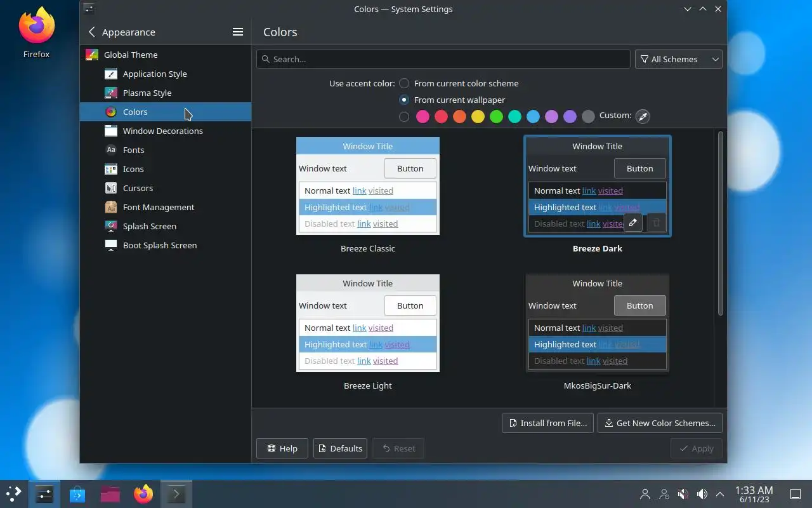Select the radio button before the accent swatches
The height and width of the screenshot is (508, 812).
[x=404, y=116]
